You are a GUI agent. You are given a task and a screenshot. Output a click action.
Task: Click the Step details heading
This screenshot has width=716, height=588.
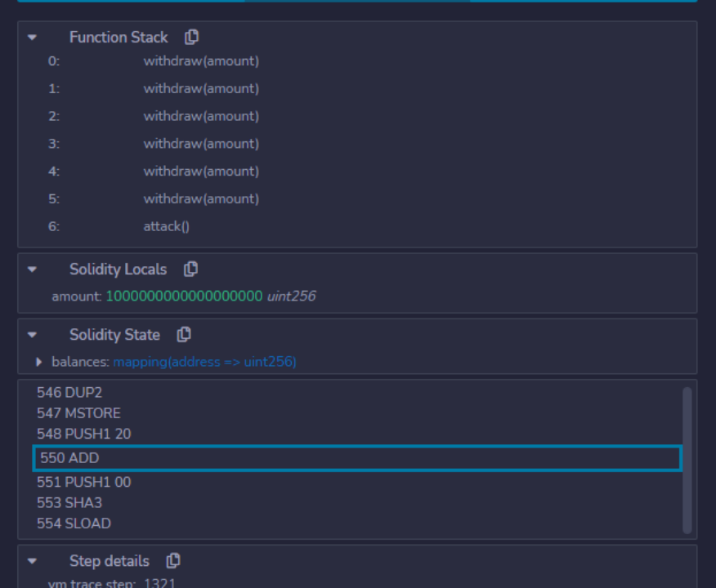[110, 561]
